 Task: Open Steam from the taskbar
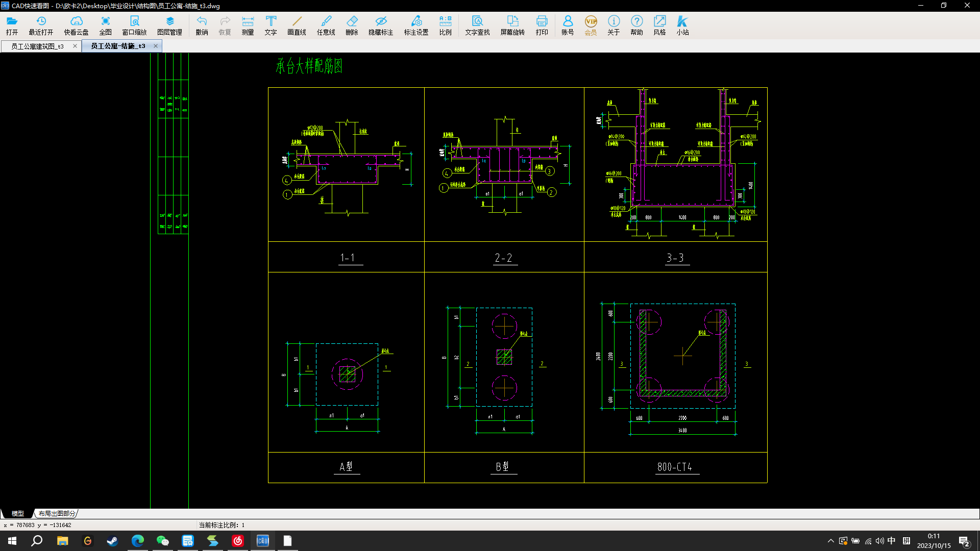(x=112, y=541)
